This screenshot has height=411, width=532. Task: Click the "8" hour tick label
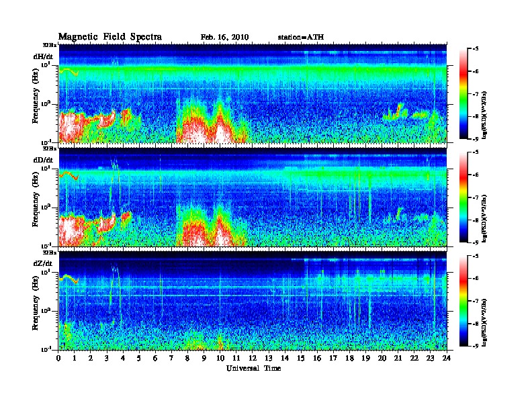coord(187,359)
